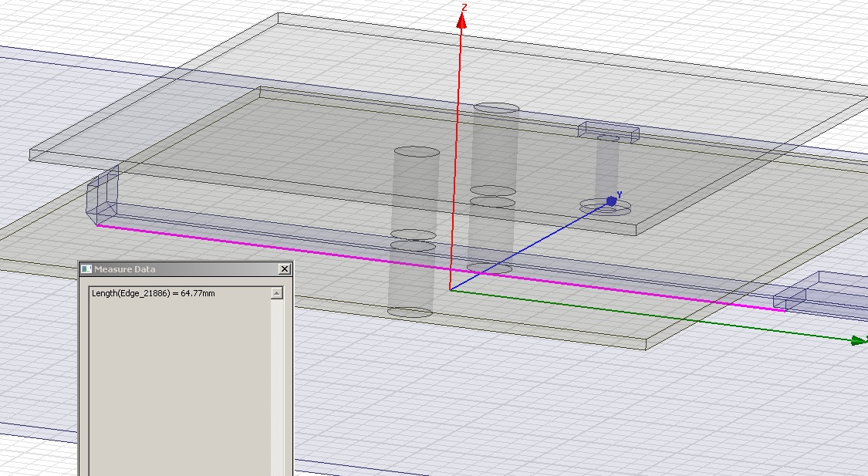Click the Measure Data scrollbar up arrow
Viewport: 868px width, 476px height.
[277, 293]
